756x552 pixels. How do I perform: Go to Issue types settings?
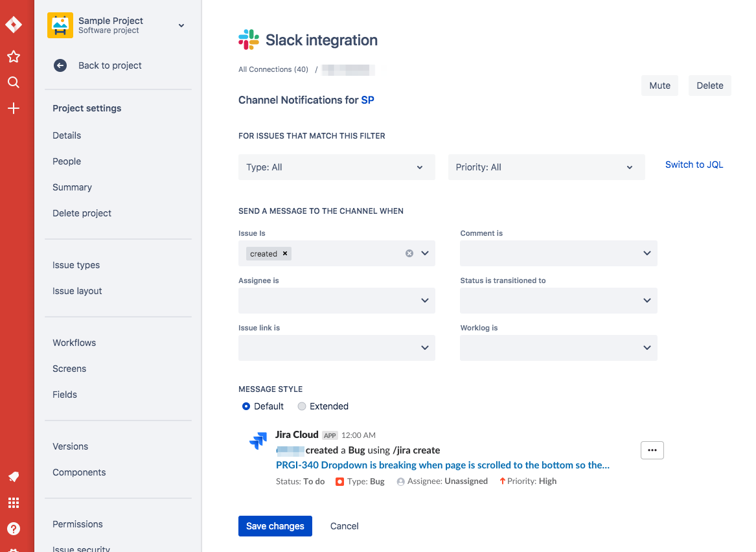[x=76, y=265]
